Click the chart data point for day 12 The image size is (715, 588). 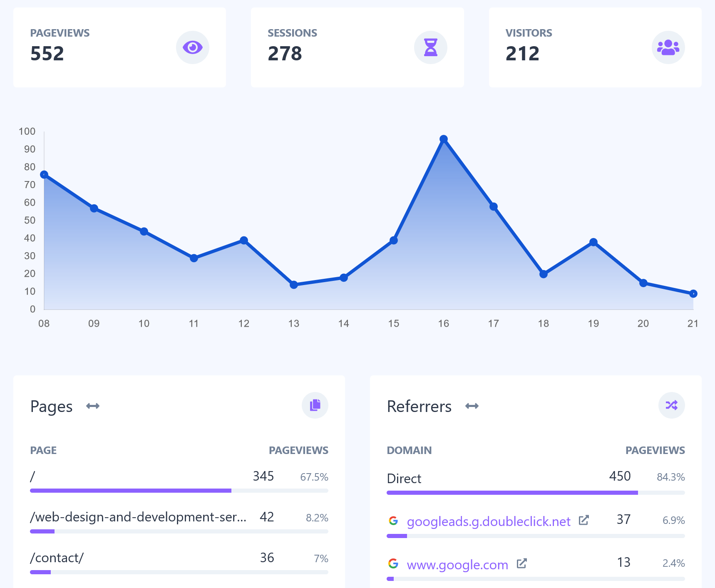tap(244, 240)
